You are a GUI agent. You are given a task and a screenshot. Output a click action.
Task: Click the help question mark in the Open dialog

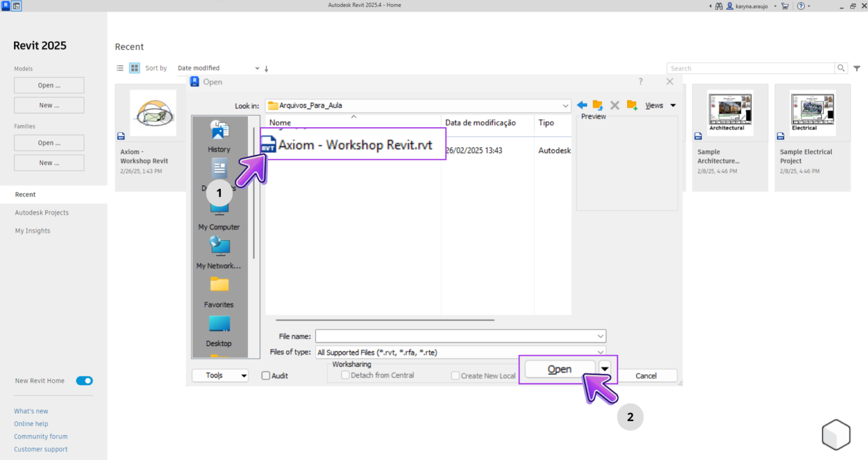click(x=640, y=81)
